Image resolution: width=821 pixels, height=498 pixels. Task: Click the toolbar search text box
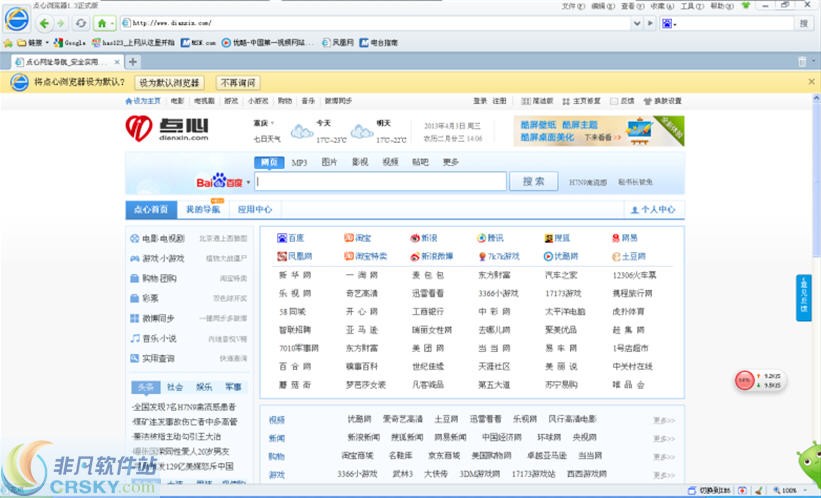[736, 23]
